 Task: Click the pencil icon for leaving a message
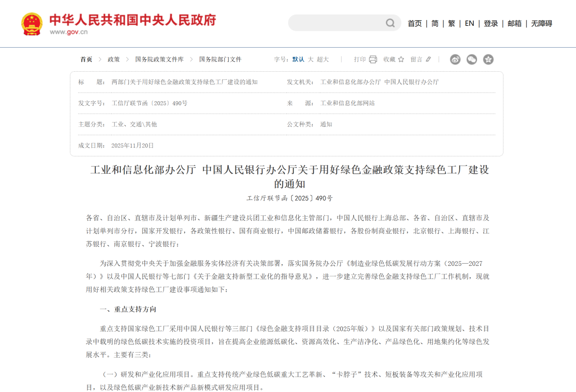[x=428, y=59]
